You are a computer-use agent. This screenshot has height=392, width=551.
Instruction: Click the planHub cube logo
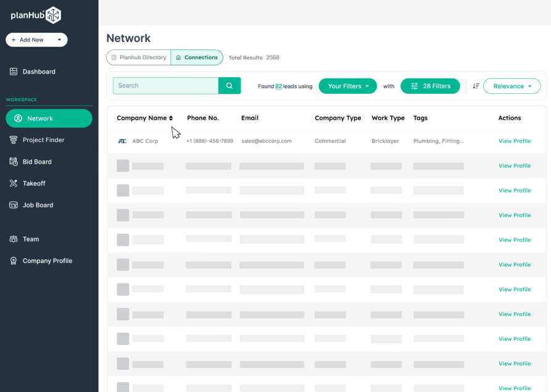(x=54, y=15)
